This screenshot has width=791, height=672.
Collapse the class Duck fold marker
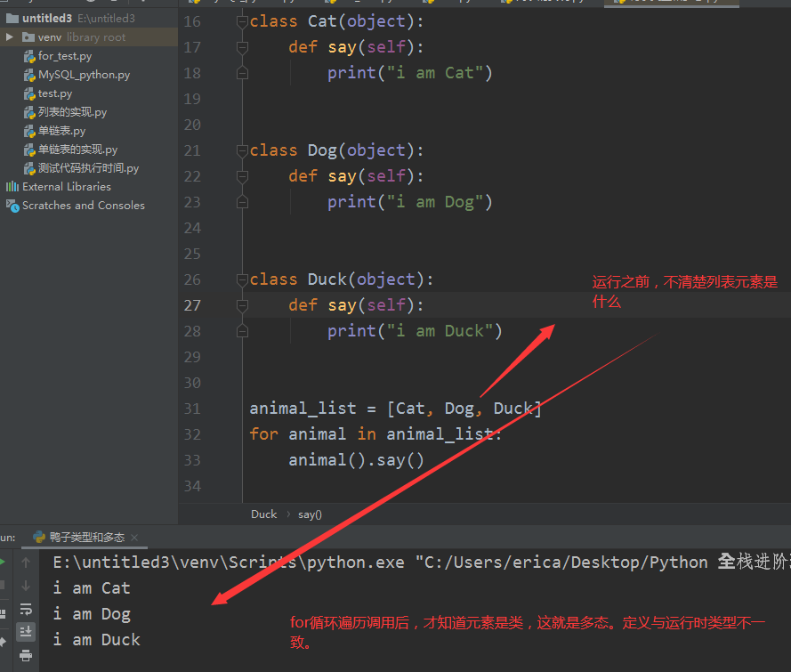tap(242, 280)
